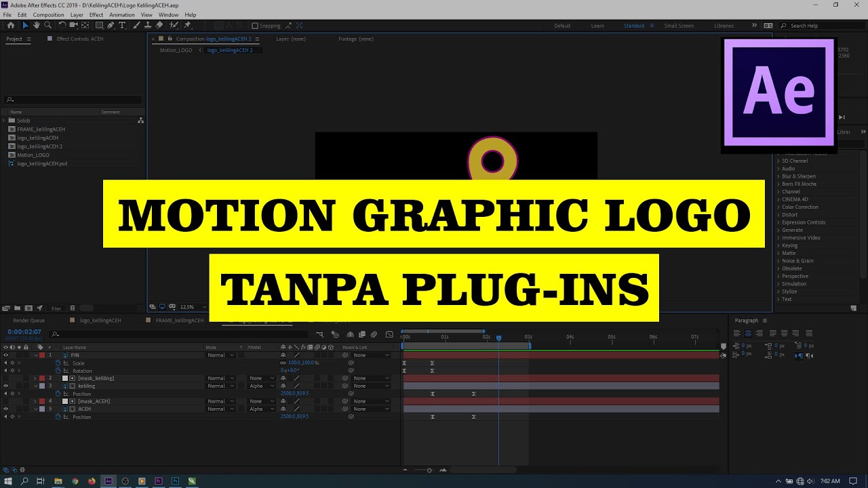Enable the Snapping checkbox
Viewport: 868px width, 488px height.
coord(255,26)
